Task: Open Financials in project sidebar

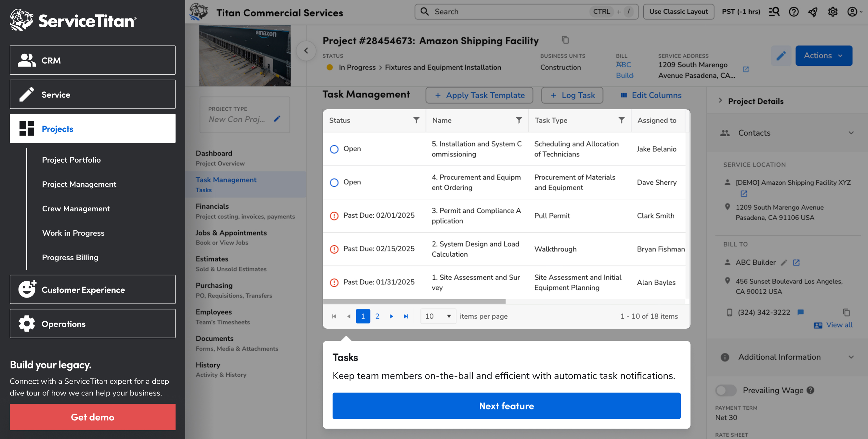Action: click(x=212, y=206)
